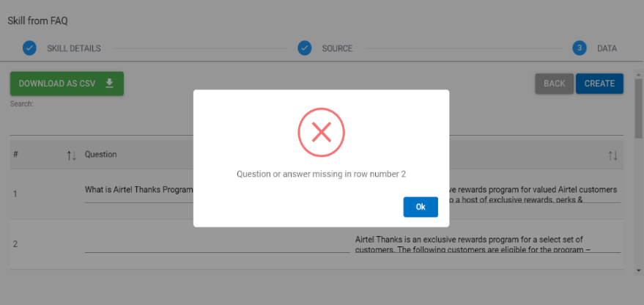Click the Question field in row 1
Image resolution: width=644 pixels, height=305 pixels.
(138, 190)
